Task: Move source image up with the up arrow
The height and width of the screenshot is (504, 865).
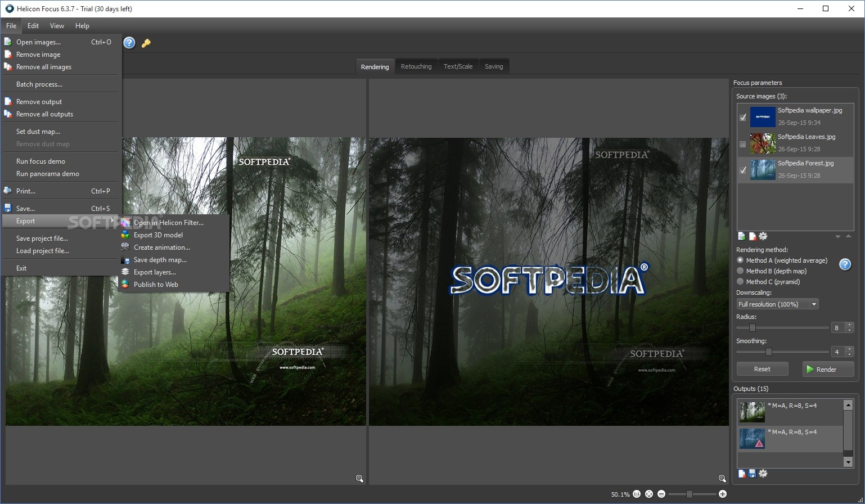Action: pyautogui.click(x=849, y=236)
